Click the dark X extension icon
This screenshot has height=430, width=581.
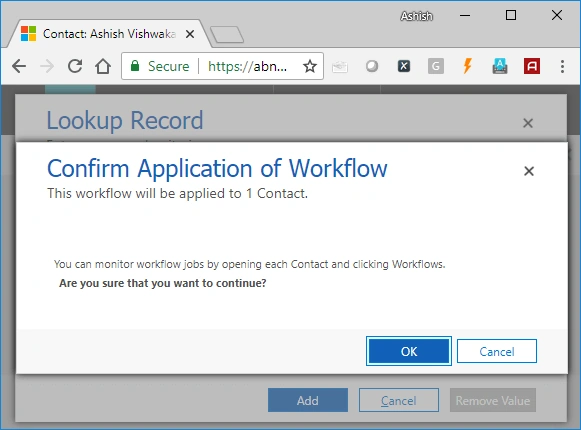[x=404, y=66]
